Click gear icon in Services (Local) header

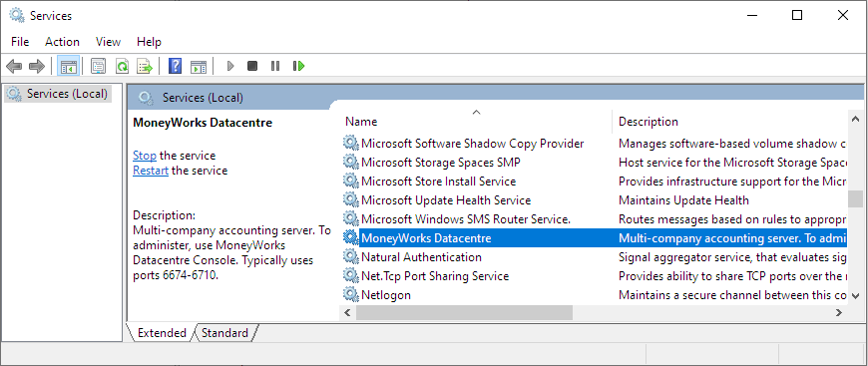pos(146,98)
